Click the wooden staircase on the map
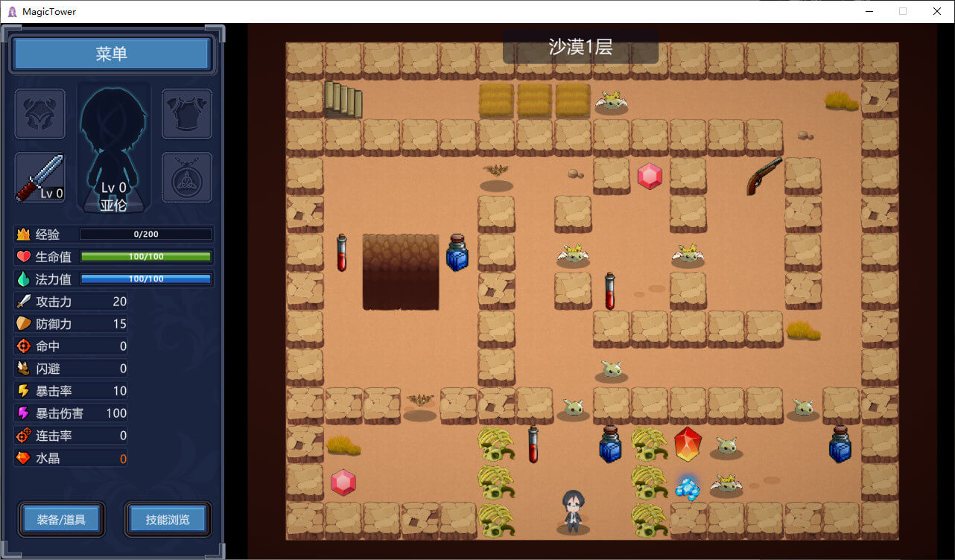 tap(343, 100)
